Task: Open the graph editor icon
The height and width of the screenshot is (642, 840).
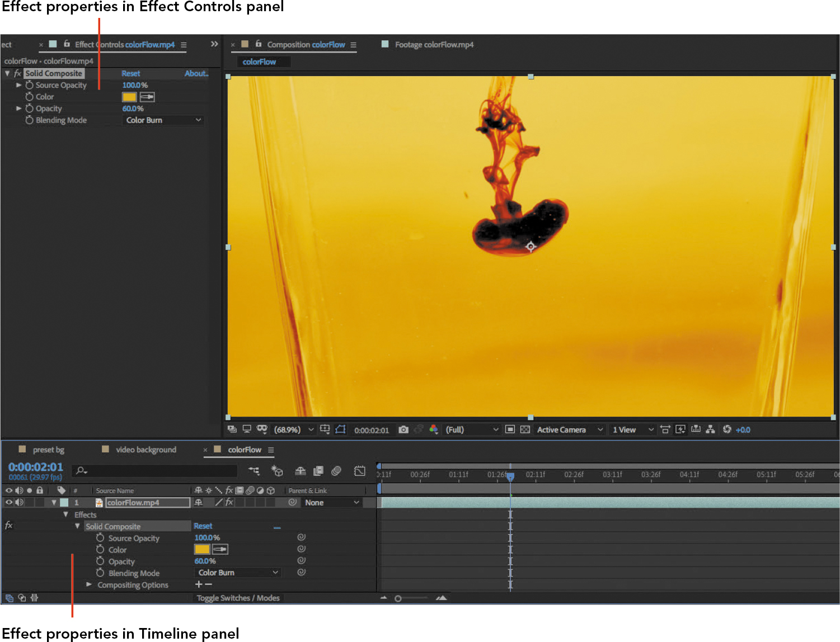Action: click(x=359, y=471)
